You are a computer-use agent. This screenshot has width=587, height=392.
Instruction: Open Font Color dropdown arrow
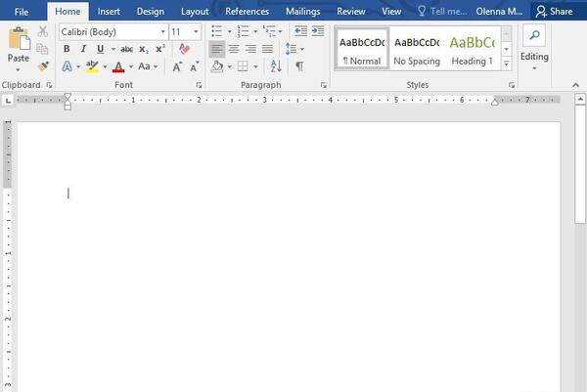131,66
